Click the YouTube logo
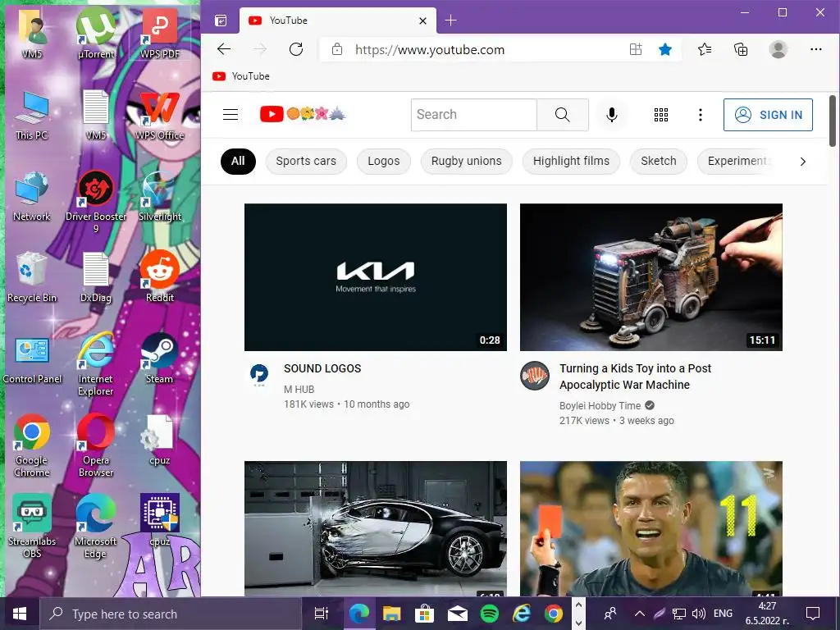The image size is (840, 630). point(272,114)
